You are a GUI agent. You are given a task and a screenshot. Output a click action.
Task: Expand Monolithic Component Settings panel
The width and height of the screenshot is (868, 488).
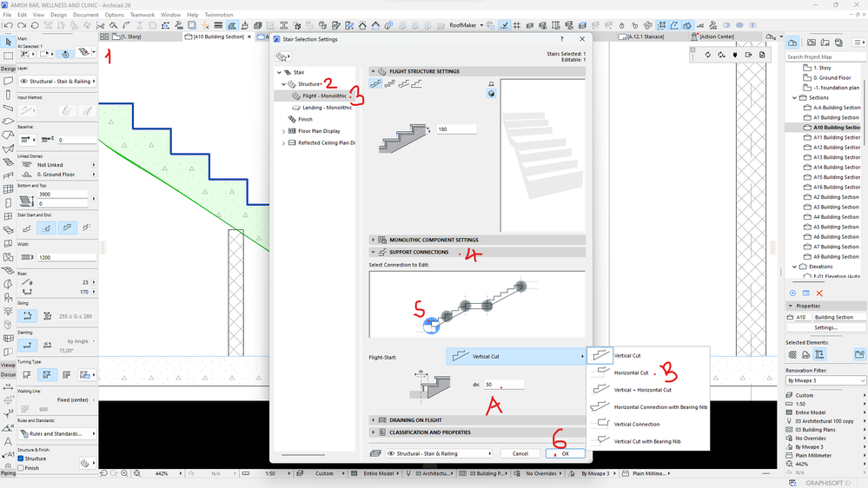click(x=373, y=241)
